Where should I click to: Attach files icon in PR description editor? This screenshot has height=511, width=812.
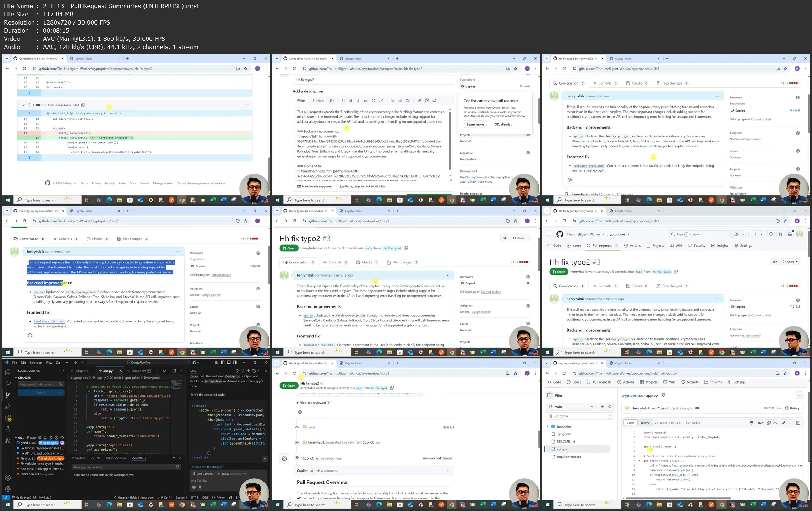click(419, 100)
